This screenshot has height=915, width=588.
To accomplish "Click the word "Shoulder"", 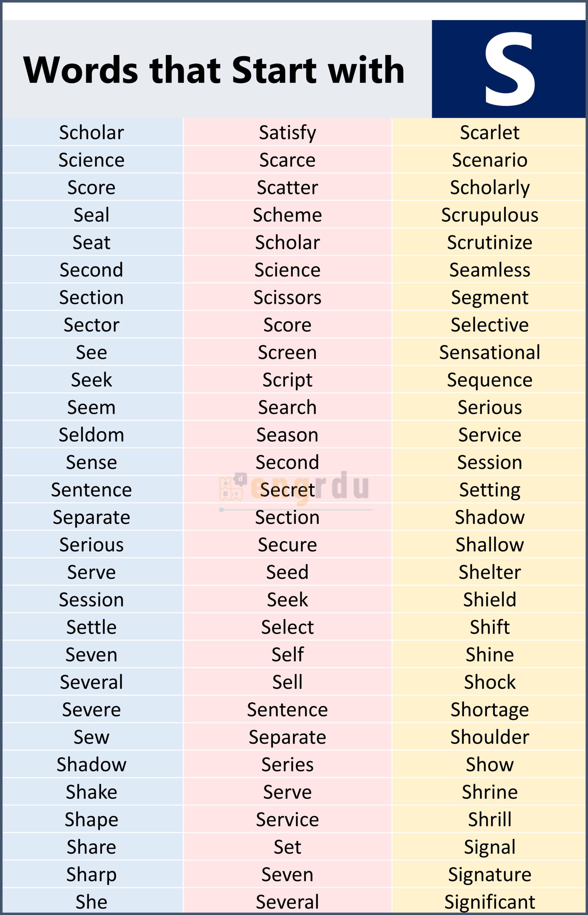I will (x=489, y=737).
